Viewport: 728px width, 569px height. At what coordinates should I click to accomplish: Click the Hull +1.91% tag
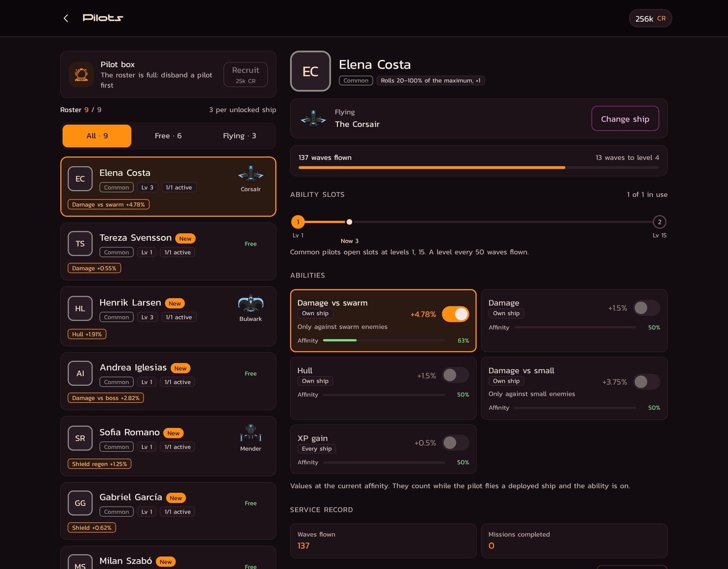(87, 334)
